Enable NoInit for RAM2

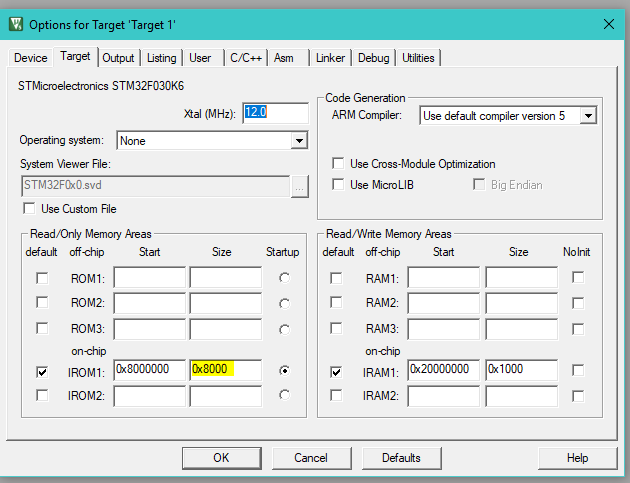578,303
